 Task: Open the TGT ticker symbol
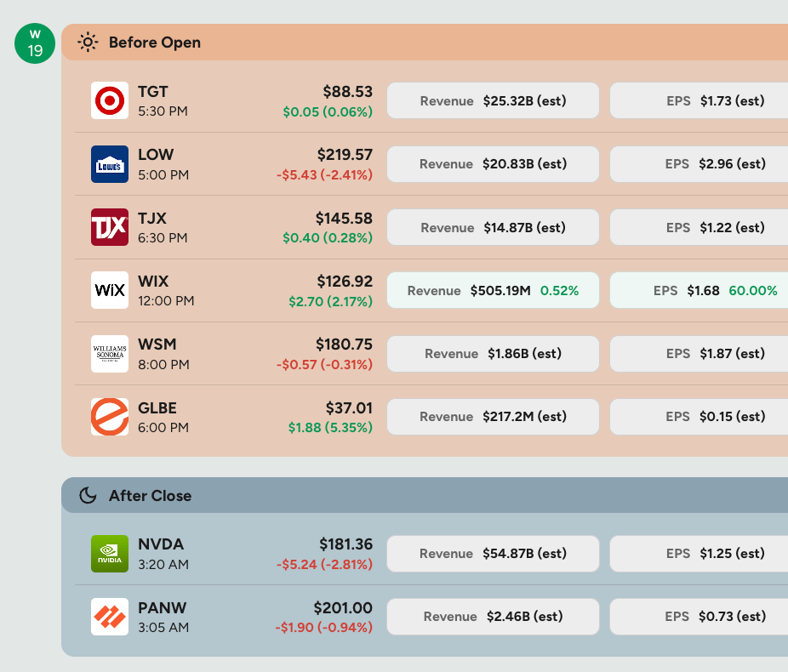pyautogui.click(x=153, y=91)
